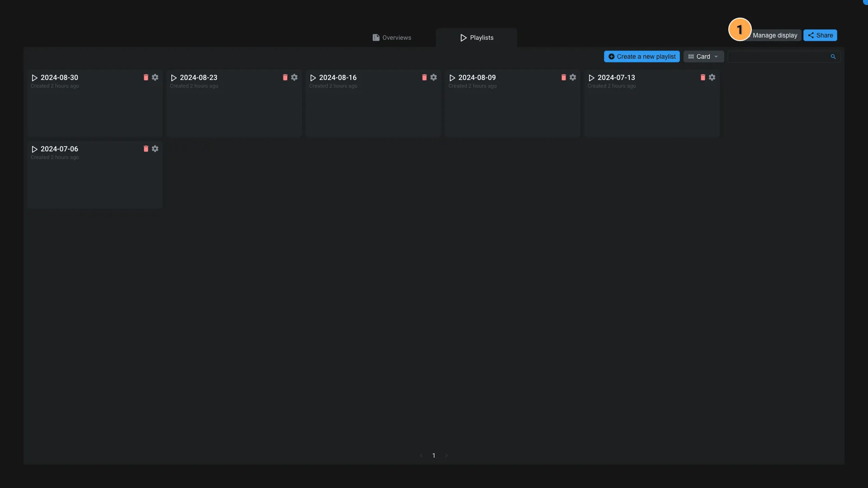Focus the playlist search field
The image size is (868, 488).
click(778, 56)
